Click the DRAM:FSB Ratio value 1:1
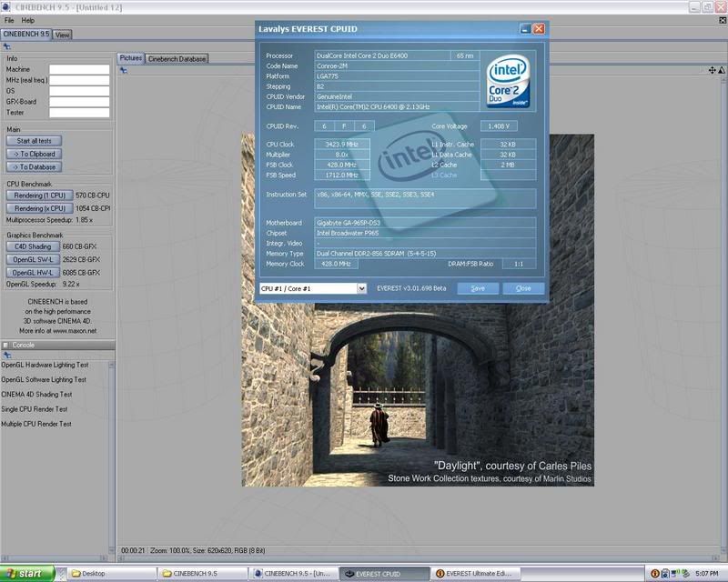This screenshot has width=728, height=582. coord(519,264)
